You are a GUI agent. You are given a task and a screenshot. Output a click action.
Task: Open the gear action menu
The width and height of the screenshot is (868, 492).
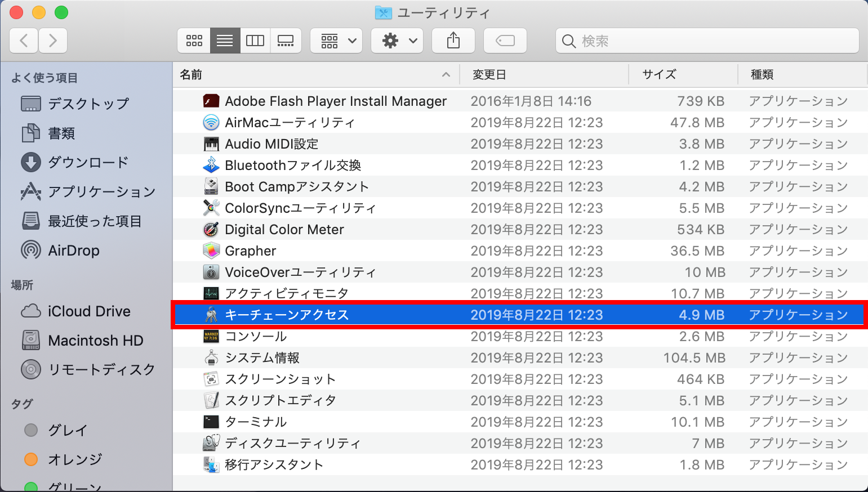pos(397,41)
